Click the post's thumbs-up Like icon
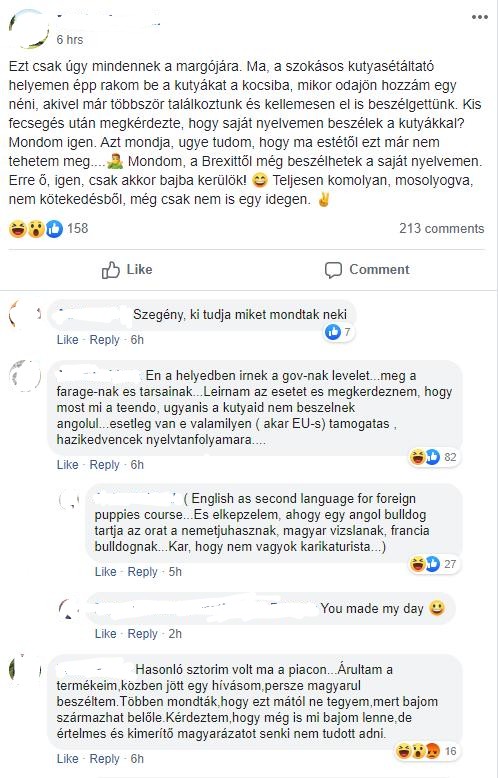The image size is (498, 778). pyautogui.click(x=111, y=270)
